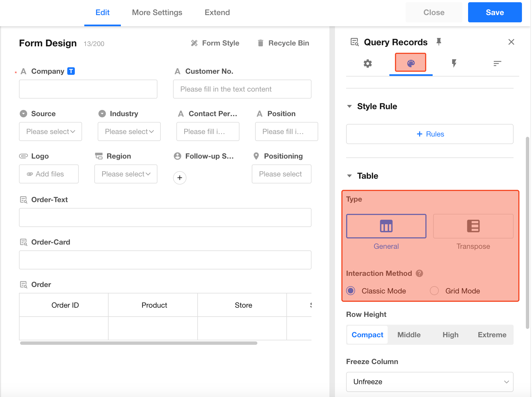Screen dimensions: 532x397
Task: Open the Industry Please select dropdown
Action: pos(129,131)
